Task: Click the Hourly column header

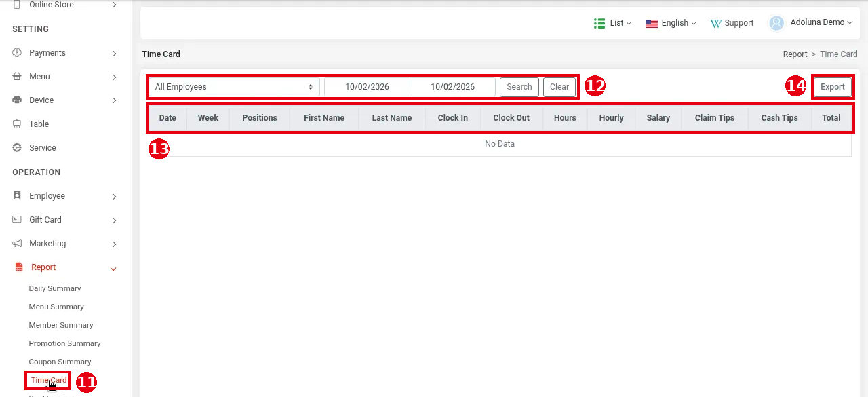Action: [x=611, y=118]
